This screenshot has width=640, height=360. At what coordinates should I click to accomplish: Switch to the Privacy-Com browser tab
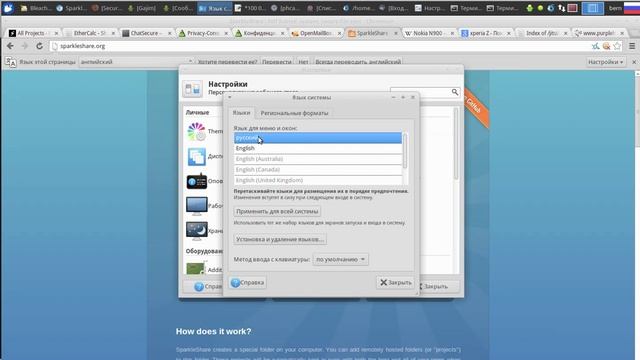coord(203,33)
